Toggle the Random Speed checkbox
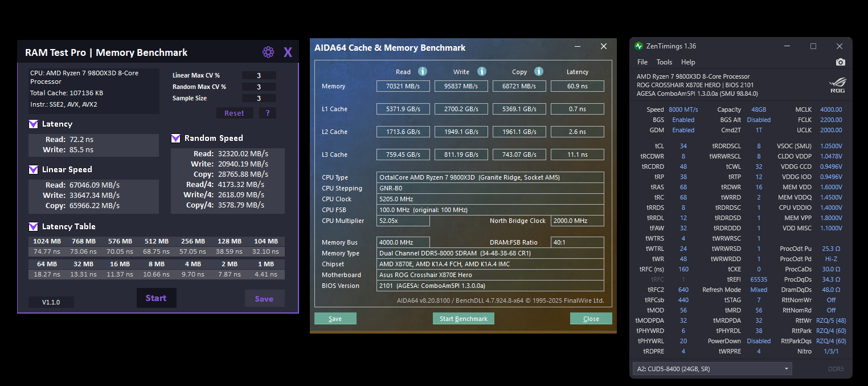This screenshot has width=868, height=386. coord(176,139)
